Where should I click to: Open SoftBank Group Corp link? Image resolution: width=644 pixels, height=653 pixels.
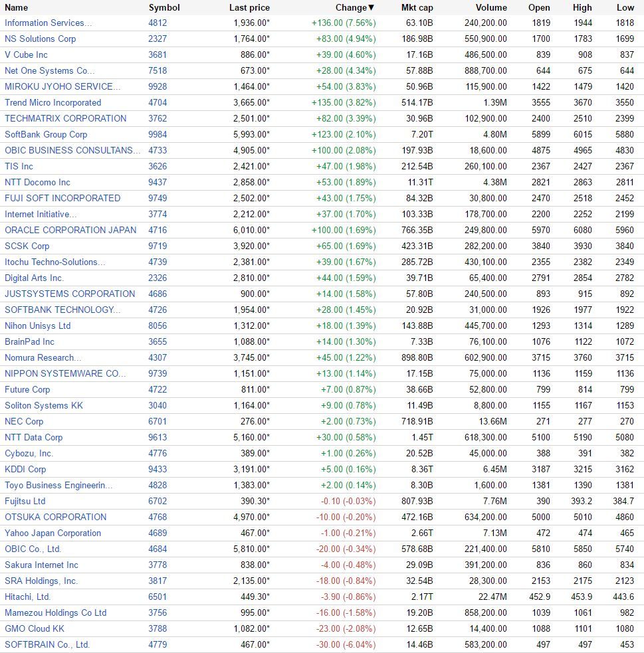pos(46,134)
